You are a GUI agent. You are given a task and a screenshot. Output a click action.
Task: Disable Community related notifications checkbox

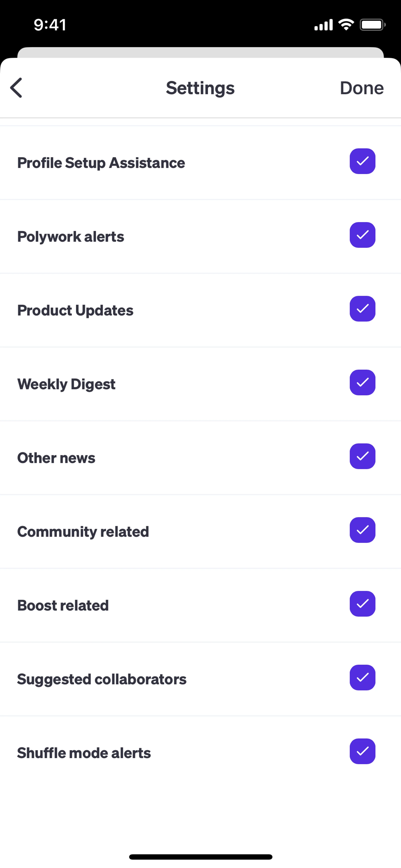coord(362,530)
